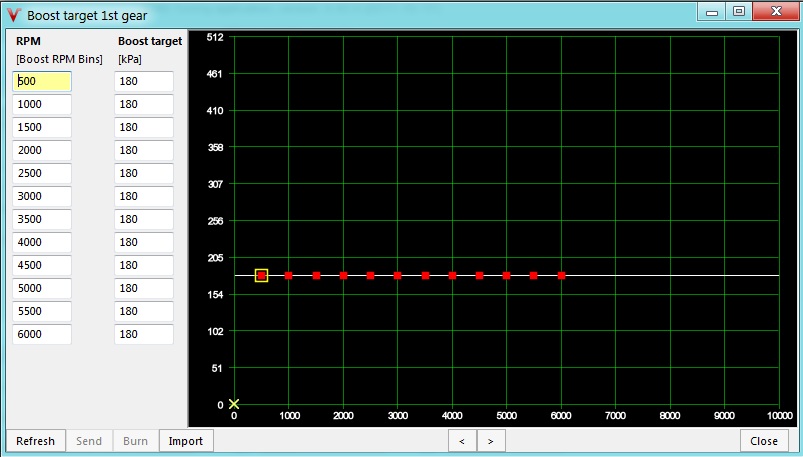
Task: Select the red graph point at 1500 RPM
Action: [x=316, y=275]
